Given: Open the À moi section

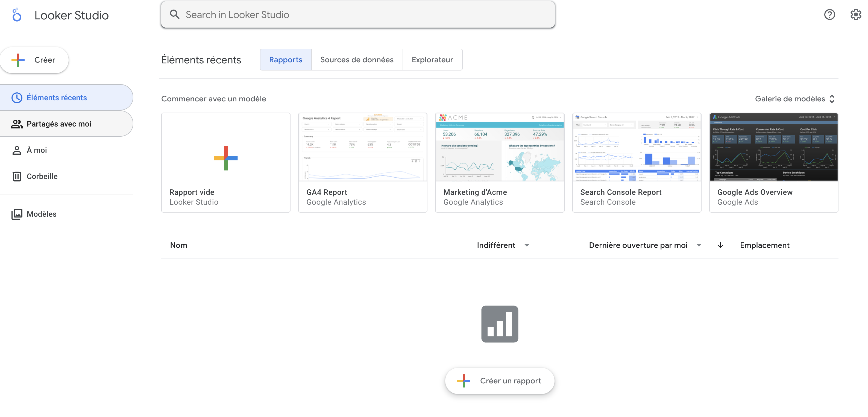Looking at the screenshot, I should (x=36, y=150).
